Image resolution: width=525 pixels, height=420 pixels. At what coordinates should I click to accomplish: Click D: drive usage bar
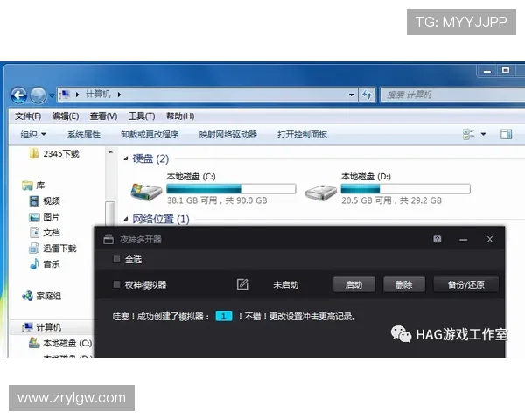(405, 189)
